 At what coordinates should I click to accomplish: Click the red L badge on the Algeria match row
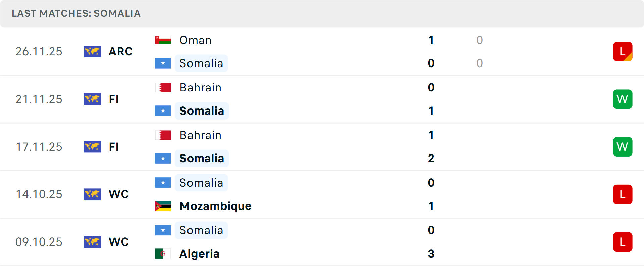(623, 242)
